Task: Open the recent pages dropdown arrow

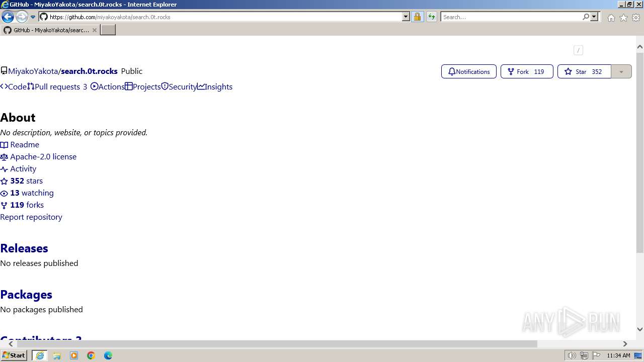Action: coord(33,17)
